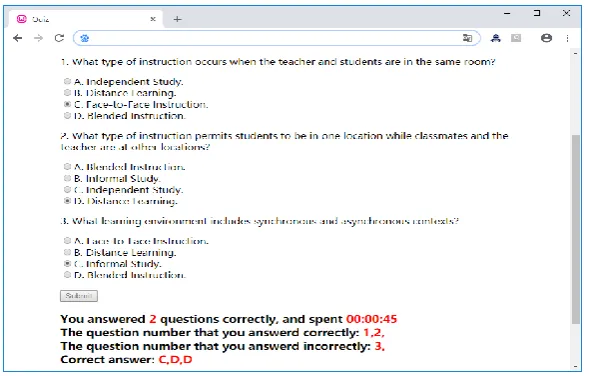The width and height of the screenshot is (589, 376).
Task: Select D. Blended Instruction for question 3
Action: pyautogui.click(x=67, y=275)
